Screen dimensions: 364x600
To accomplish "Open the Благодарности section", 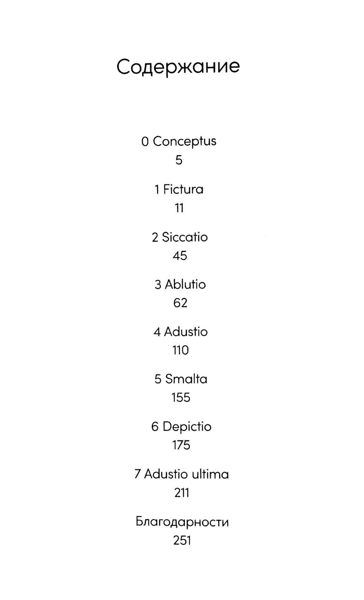I will click(182, 522).
